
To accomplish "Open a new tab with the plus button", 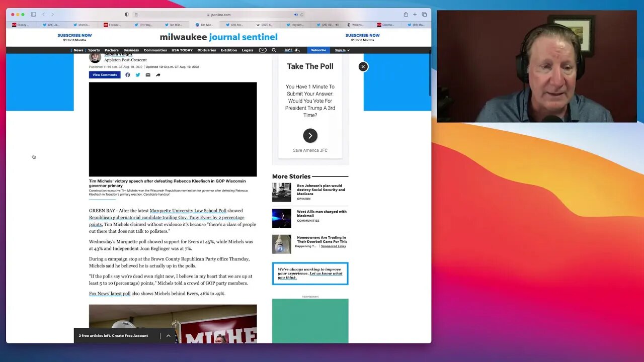I will pyautogui.click(x=415, y=15).
